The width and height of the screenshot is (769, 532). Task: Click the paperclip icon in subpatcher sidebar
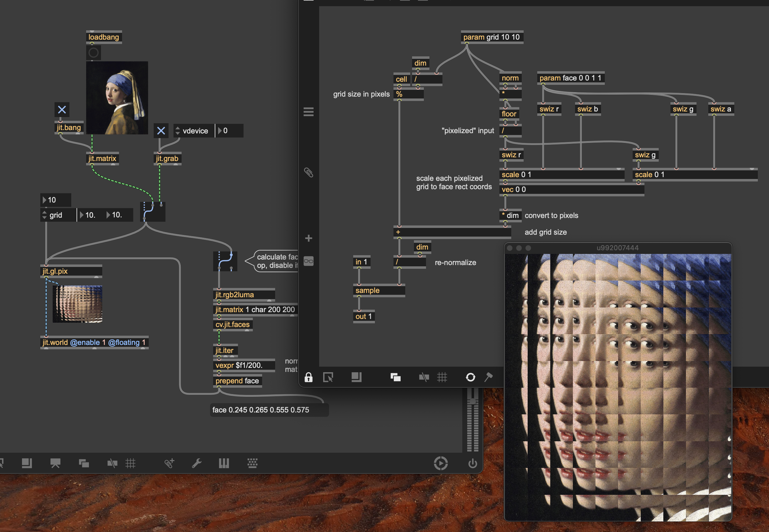point(309,172)
